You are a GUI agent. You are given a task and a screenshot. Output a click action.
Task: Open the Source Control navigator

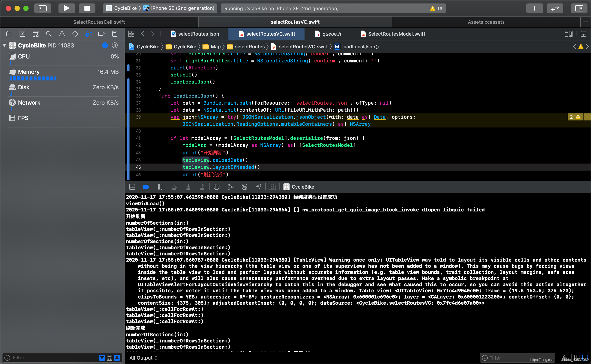[x=22, y=34]
